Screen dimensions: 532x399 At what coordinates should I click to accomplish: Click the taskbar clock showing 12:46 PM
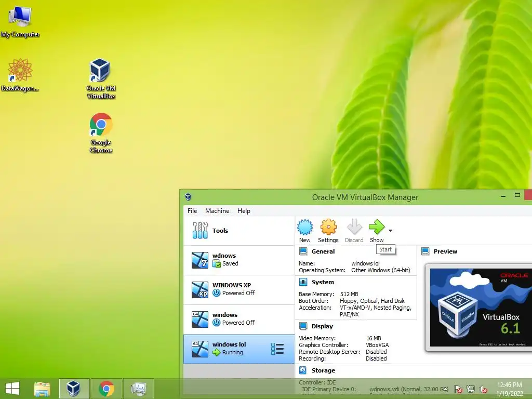coord(509,389)
